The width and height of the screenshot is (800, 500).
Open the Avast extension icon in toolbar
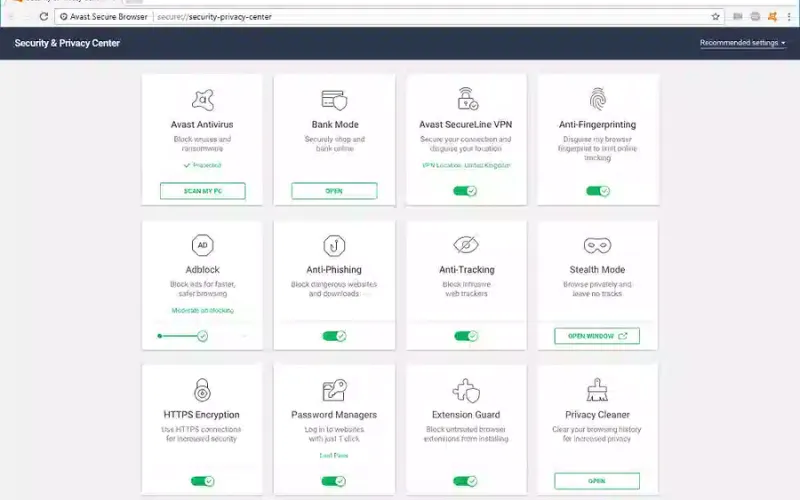click(772, 16)
